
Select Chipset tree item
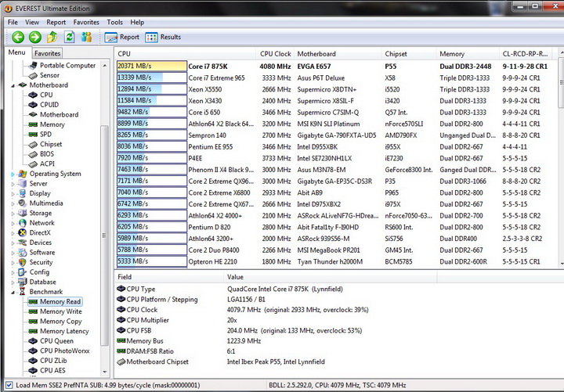tap(51, 144)
